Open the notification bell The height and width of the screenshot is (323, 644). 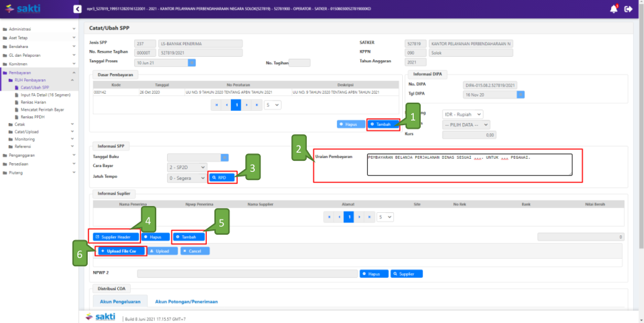(613, 9)
